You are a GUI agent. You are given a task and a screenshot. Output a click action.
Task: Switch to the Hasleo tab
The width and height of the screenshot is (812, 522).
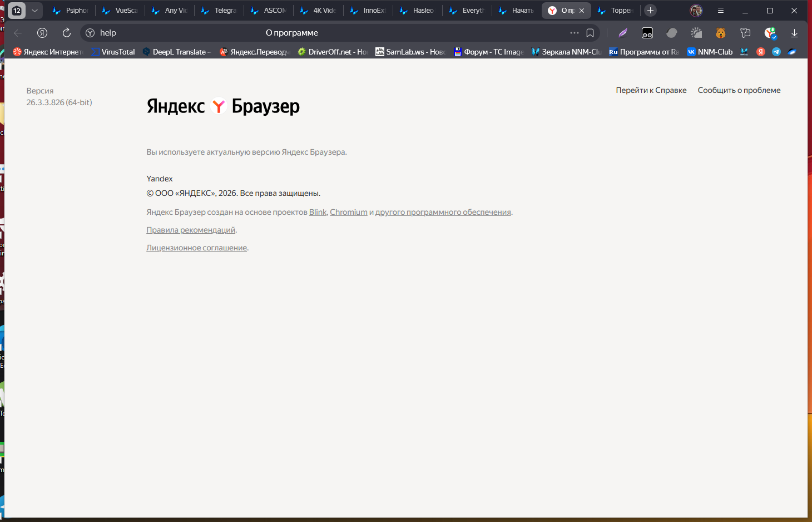tap(417, 11)
